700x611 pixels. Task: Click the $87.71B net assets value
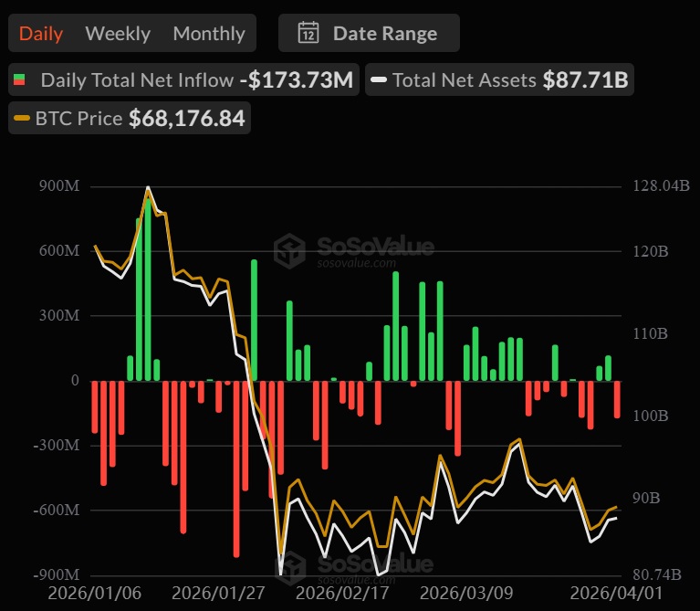[585, 80]
